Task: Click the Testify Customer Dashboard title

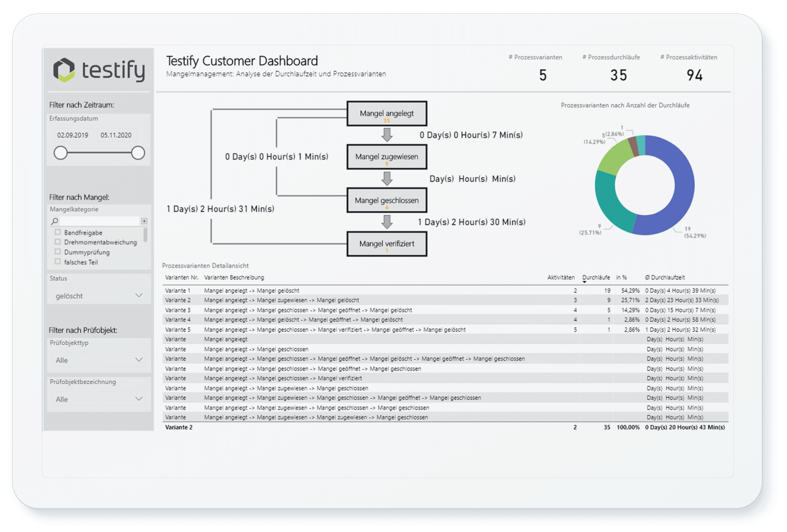Action: [242, 61]
